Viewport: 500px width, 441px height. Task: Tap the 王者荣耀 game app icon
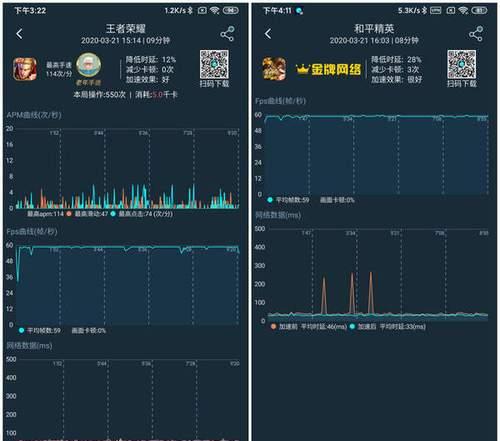25,69
